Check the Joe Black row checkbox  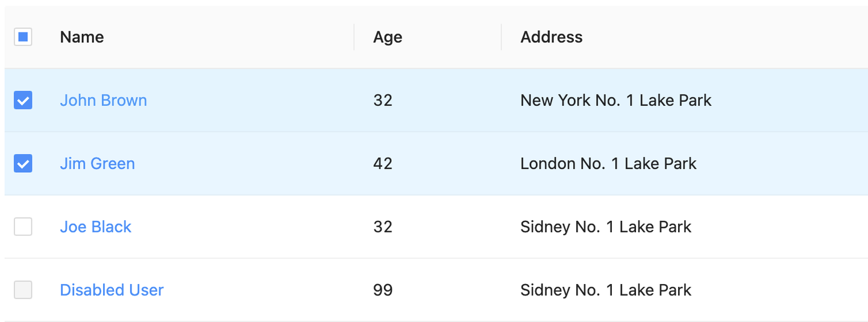23,227
